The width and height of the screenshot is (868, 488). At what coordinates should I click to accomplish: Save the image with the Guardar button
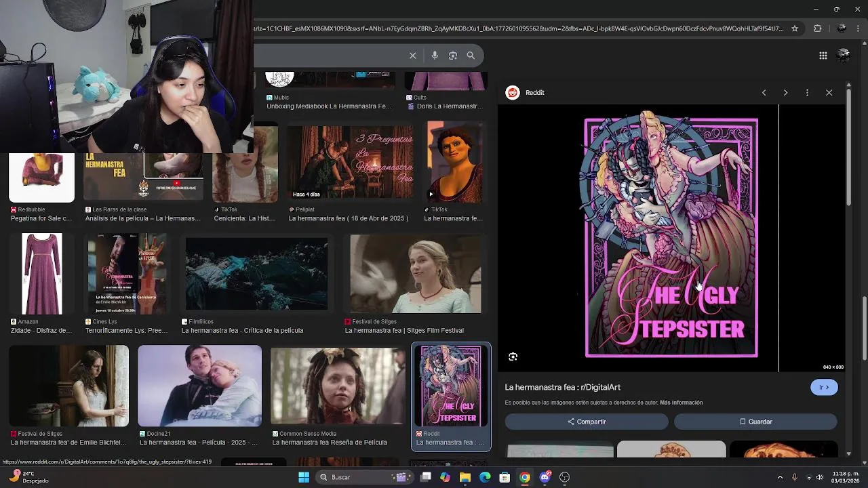point(755,422)
